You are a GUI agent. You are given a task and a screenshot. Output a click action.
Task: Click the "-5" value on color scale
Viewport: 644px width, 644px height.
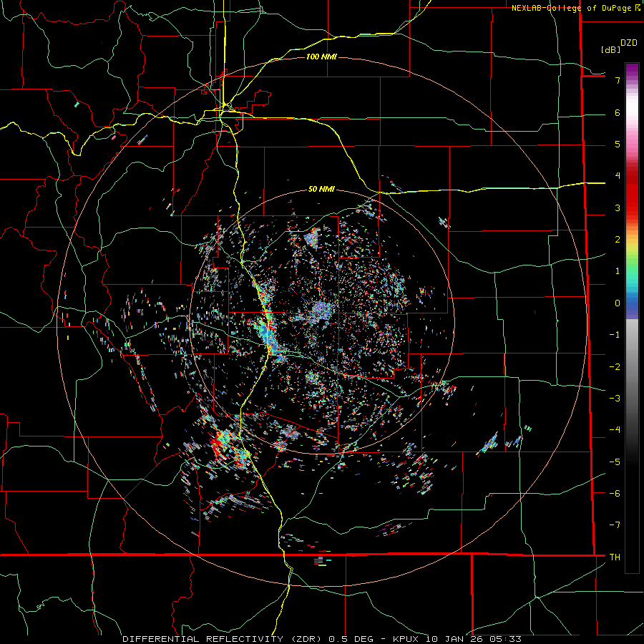click(615, 462)
